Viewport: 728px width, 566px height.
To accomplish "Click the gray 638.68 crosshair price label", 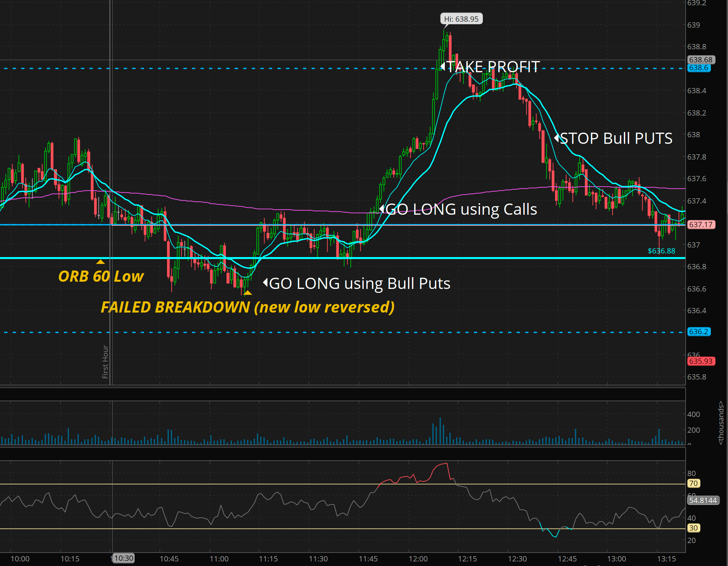I will point(701,60).
